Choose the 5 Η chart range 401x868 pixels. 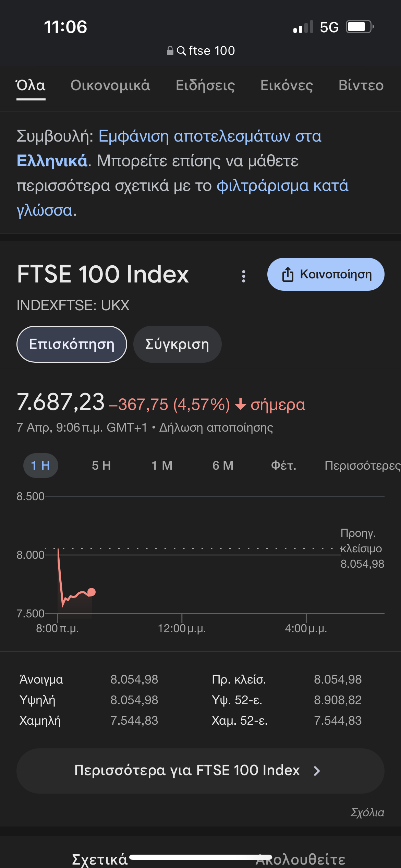[101, 466]
